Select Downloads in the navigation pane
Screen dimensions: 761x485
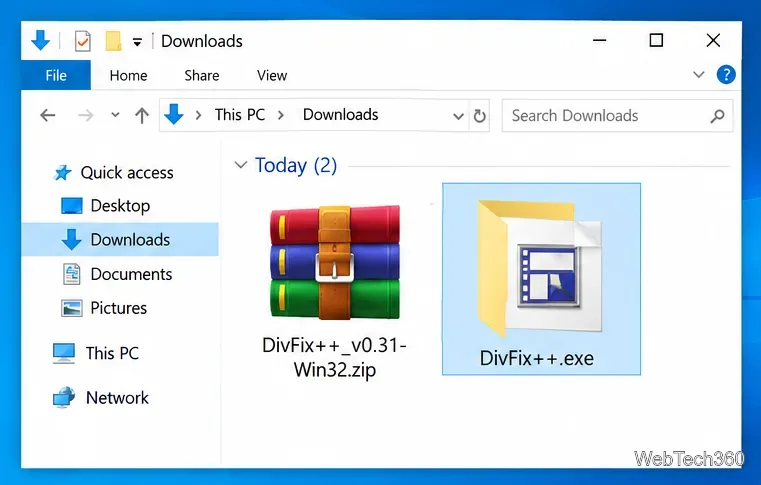[120, 239]
